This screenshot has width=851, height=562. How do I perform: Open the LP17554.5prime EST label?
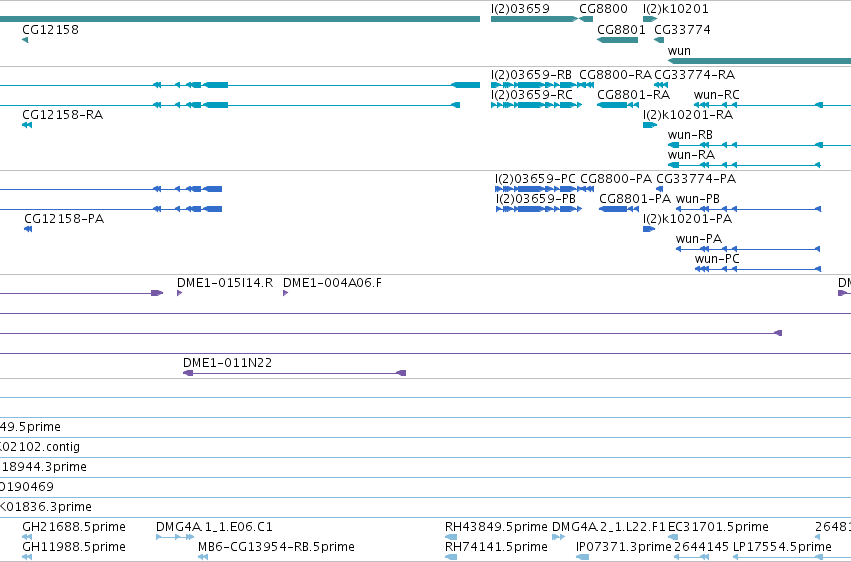click(782, 547)
